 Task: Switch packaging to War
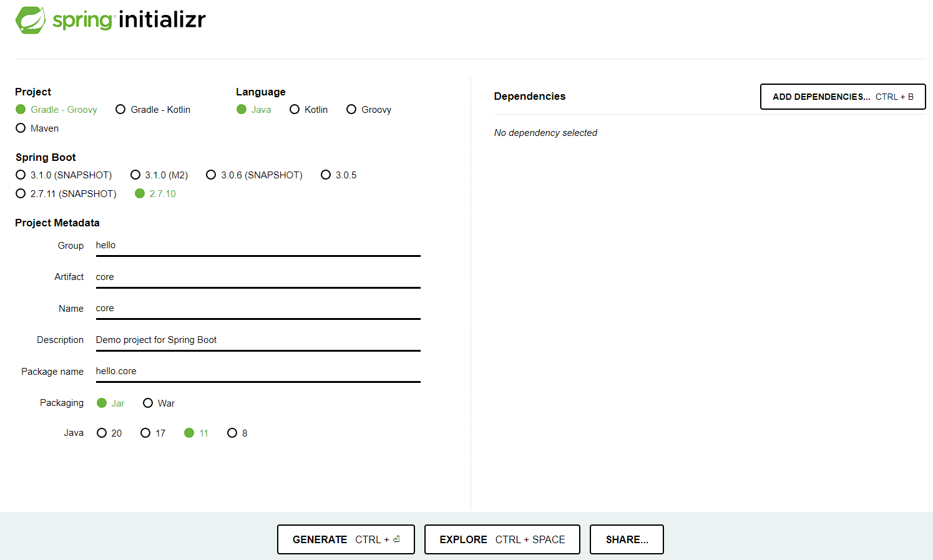click(159, 403)
